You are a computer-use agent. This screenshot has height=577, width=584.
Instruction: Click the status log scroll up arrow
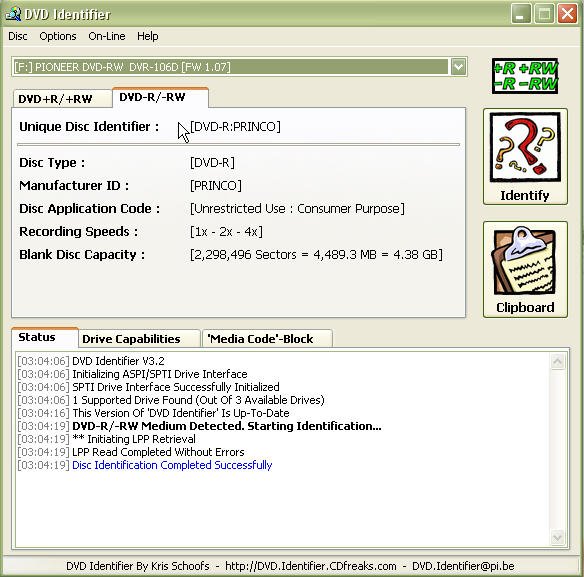pyautogui.click(x=558, y=361)
